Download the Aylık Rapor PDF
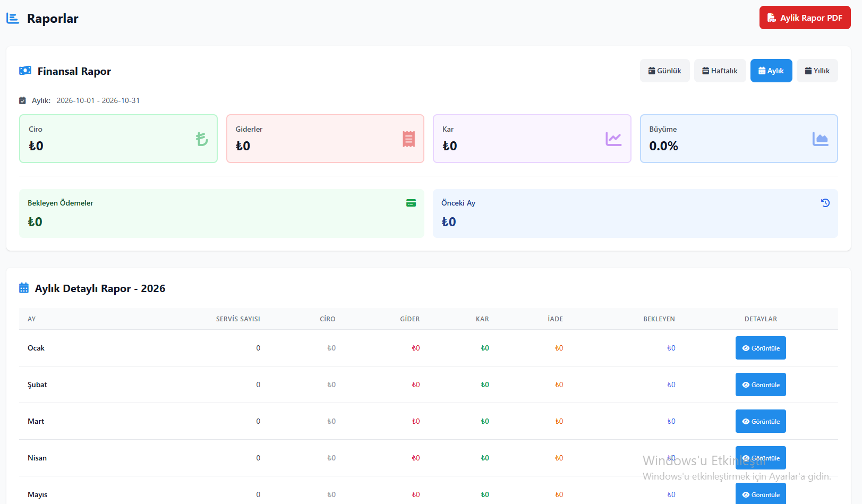 [x=805, y=18]
